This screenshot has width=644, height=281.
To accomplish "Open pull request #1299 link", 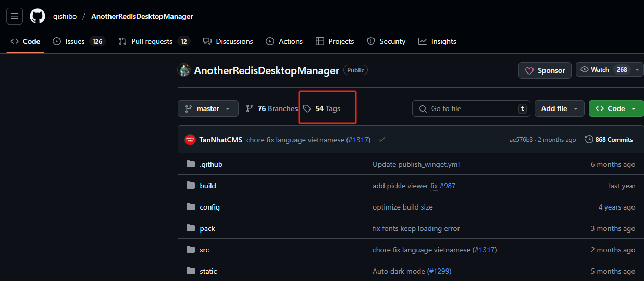I will [x=439, y=271].
